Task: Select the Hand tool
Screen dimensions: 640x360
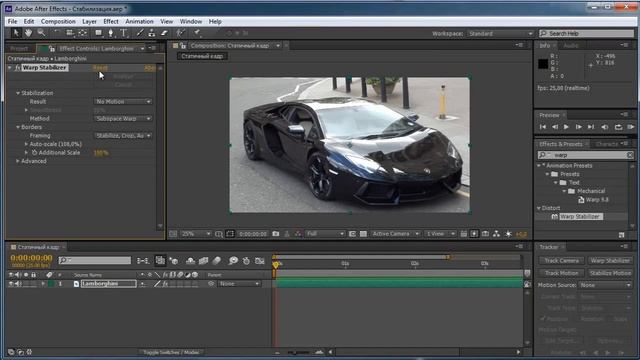Action: coord(28,33)
